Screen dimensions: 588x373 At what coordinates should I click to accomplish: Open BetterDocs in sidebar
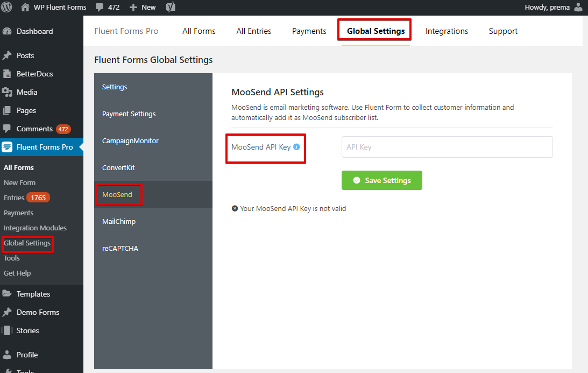(34, 74)
